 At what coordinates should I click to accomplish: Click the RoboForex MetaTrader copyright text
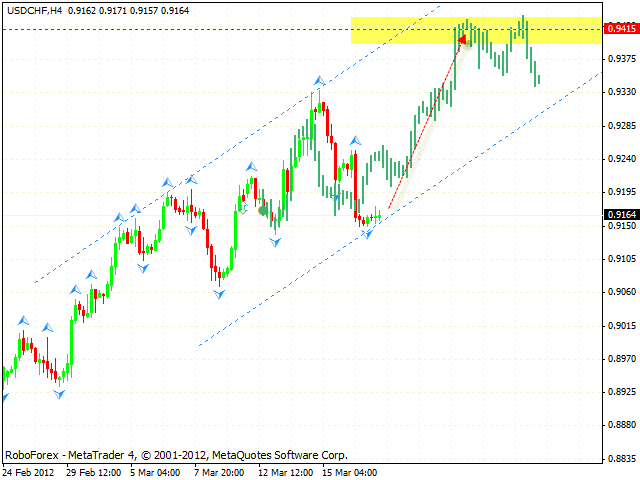pyautogui.click(x=176, y=453)
